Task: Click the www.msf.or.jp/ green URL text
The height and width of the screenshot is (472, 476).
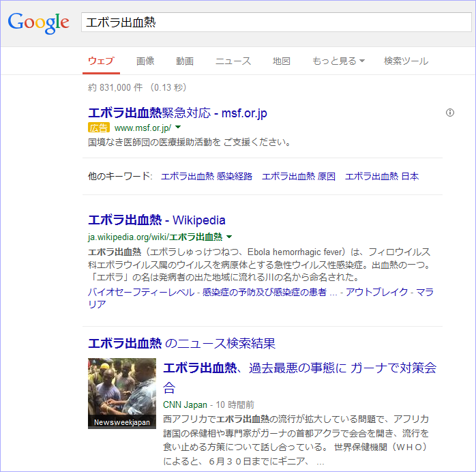Action: pyautogui.click(x=143, y=128)
